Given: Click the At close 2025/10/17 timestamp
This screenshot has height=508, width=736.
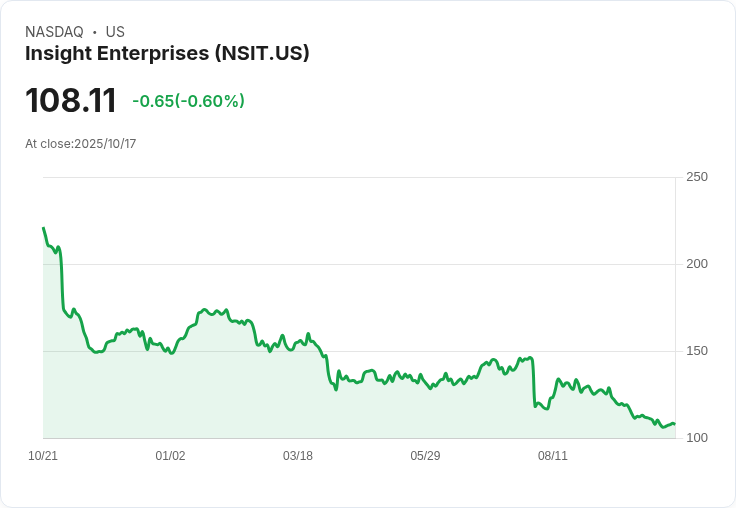Looking at the screenshot, I should (x=80, y=144).
